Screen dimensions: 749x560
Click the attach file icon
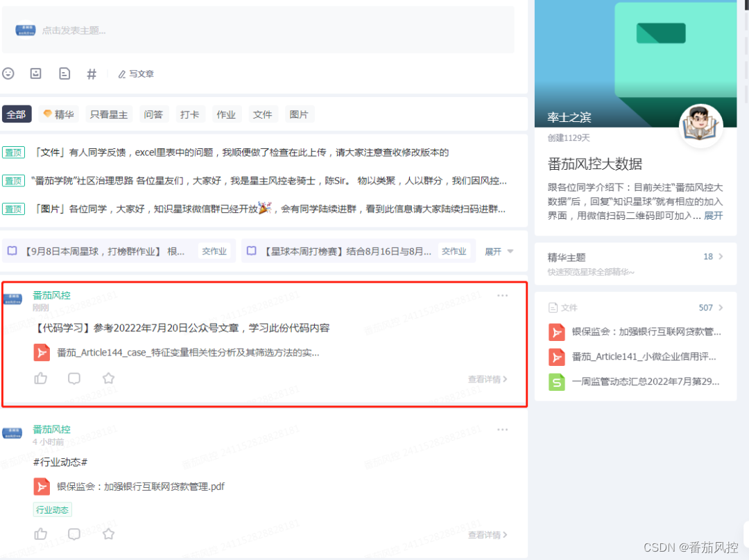coord(64,73)
